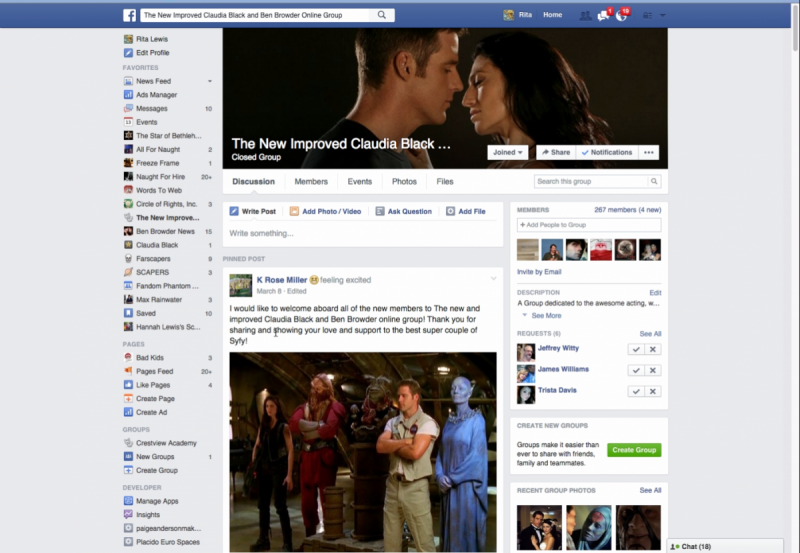Screen dimensions: 800x553
Task: Open the Joined dropdown menu
Action: [507, 153]
